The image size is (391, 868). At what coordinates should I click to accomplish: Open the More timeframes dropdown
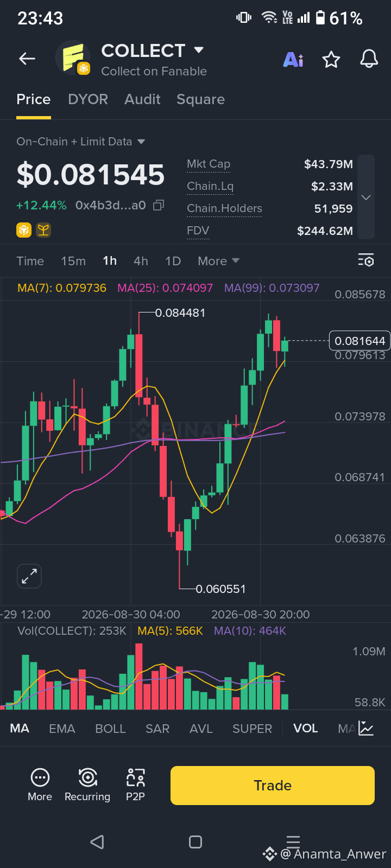(218, 261)
